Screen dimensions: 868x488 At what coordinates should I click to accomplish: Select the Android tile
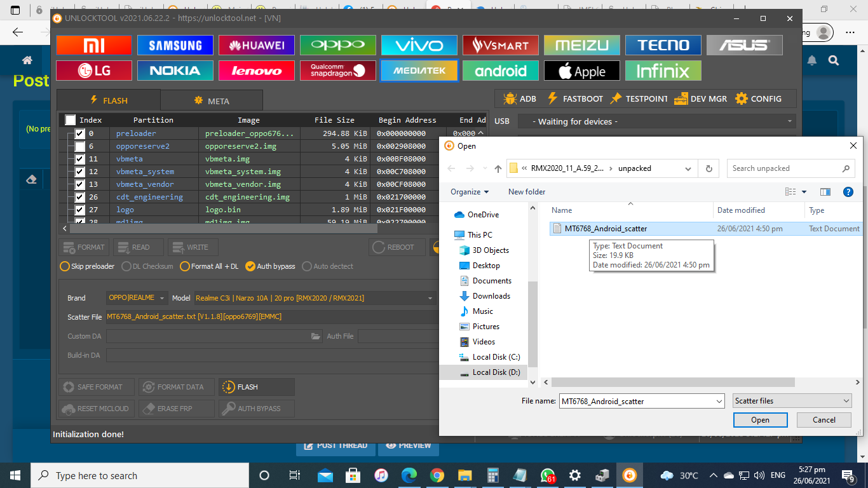(501, 71)
